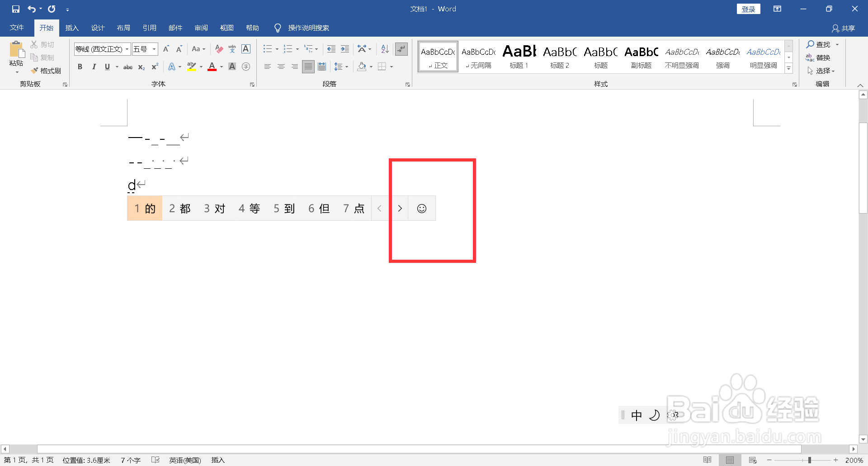Switch to print layout view in the status bar
This screenshot has width=868, height=466.
730,460
